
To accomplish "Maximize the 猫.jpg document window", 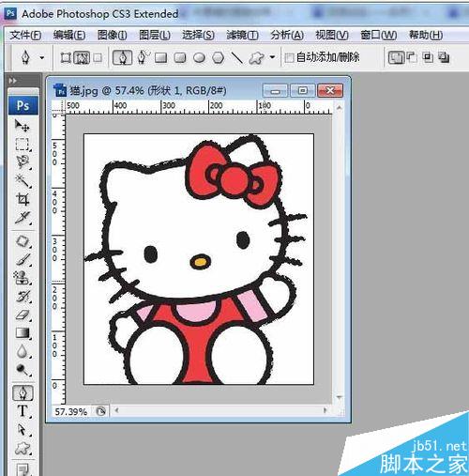I will tap(302, 91).
